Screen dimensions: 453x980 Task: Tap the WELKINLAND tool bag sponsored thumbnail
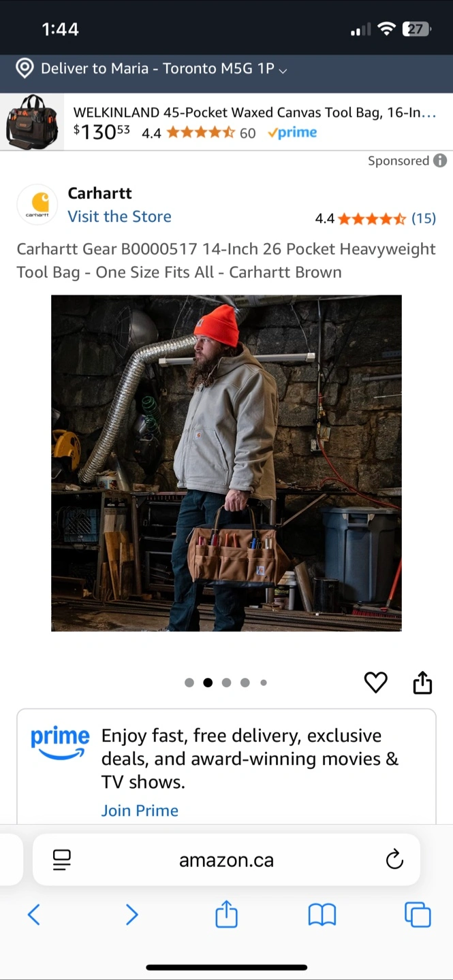click(32, 122)
